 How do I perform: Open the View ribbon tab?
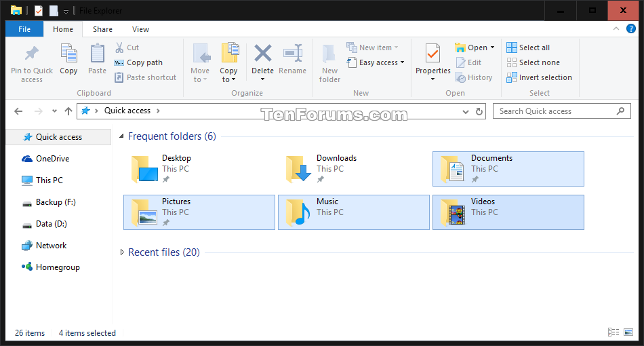(x=140, y=29)
